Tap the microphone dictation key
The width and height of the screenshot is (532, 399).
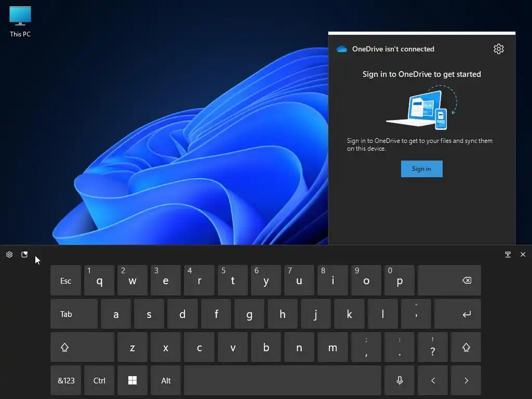point(400,380)
